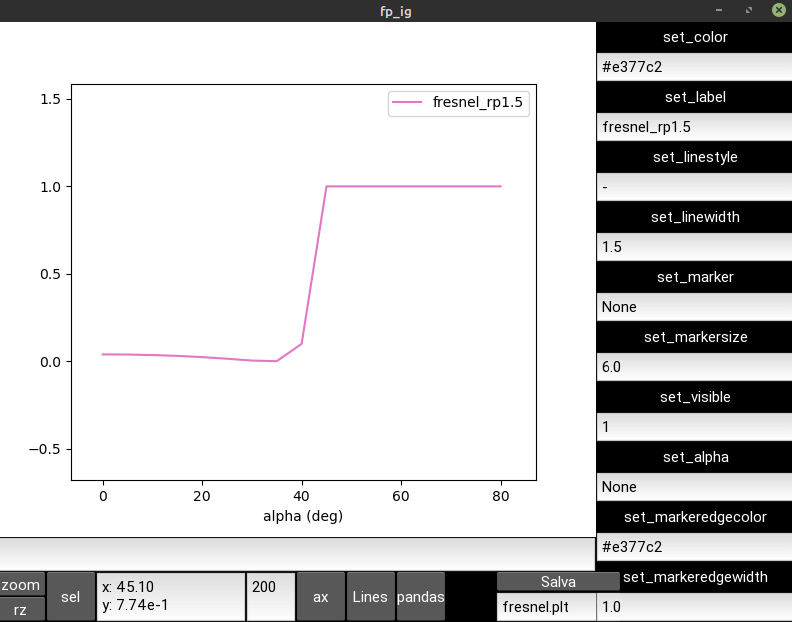Screen dimensions: 792x622
Task: Edit the set_label value fresnel_rp1.5
Action: [x=694, y=127]
